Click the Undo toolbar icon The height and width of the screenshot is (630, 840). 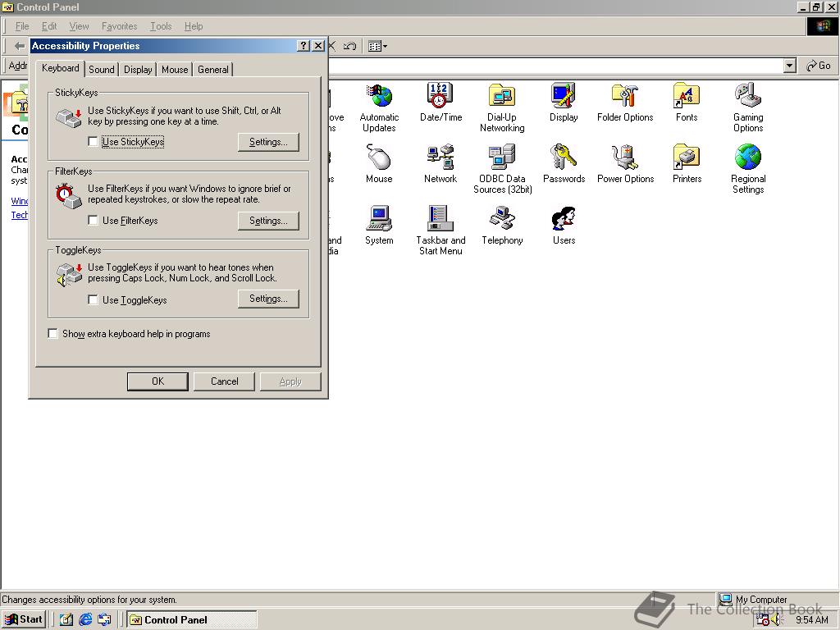349,46
